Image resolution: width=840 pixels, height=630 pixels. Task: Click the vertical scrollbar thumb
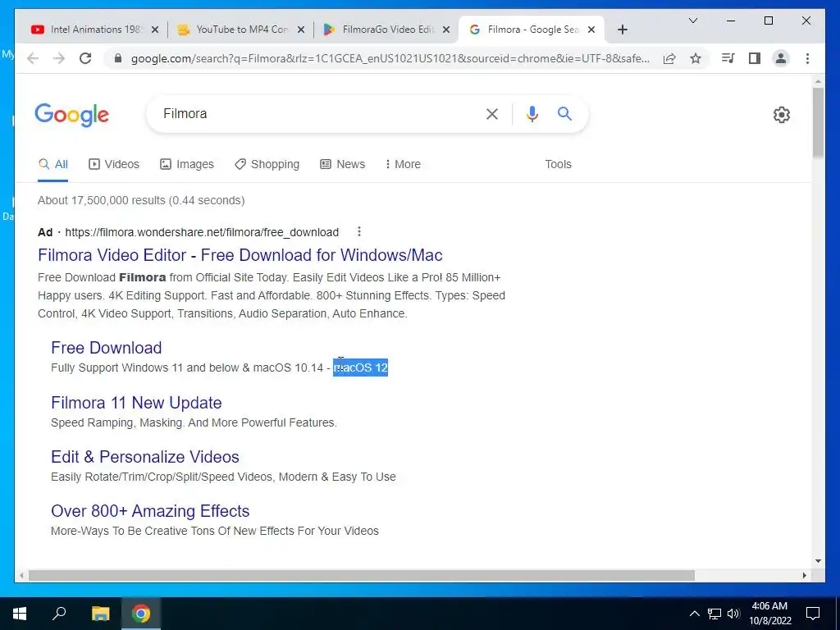(x=818, y=122)
